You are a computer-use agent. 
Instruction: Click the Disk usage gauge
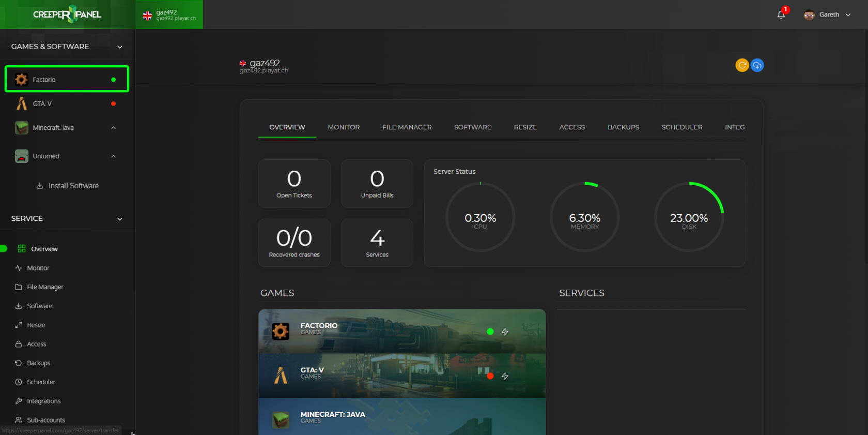coord(689,217)
